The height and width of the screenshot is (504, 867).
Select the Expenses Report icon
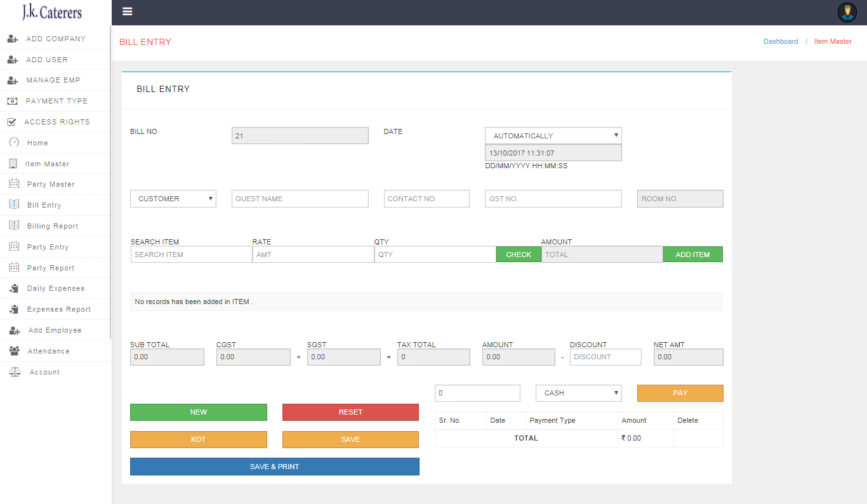click(x=13, y=309)
